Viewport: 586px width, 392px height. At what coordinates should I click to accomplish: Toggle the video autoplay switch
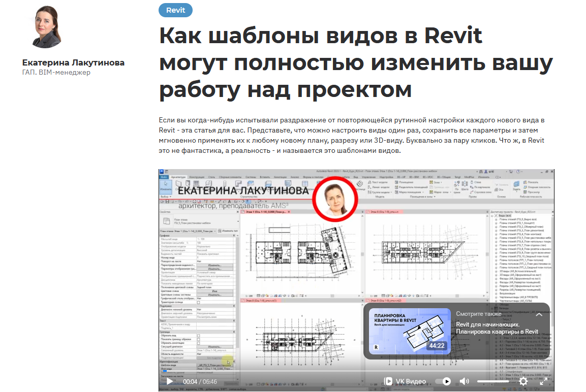click(x=443, y=381)
